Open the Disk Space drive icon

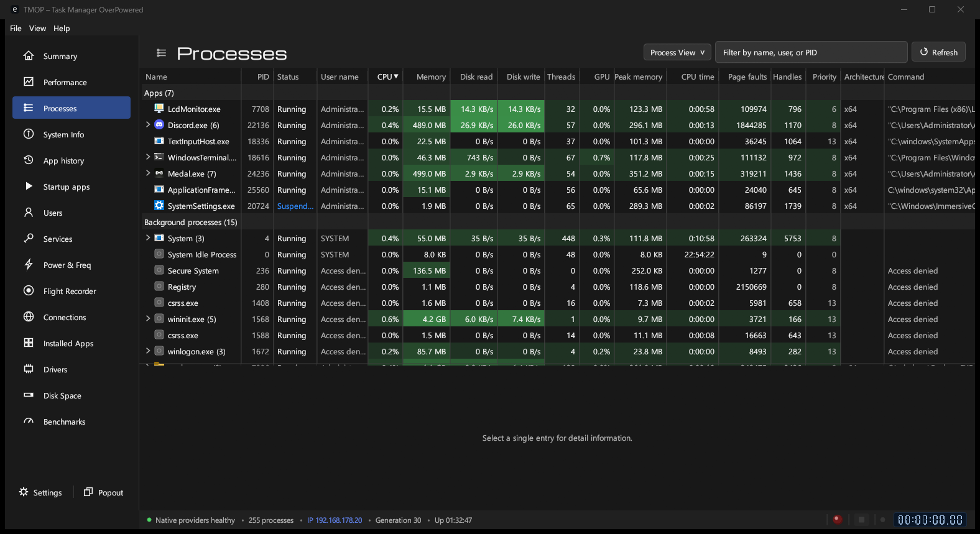(29, 395)
